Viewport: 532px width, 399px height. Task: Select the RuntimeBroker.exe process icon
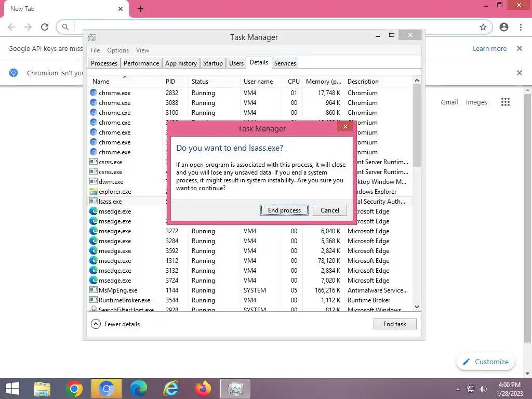94,300
